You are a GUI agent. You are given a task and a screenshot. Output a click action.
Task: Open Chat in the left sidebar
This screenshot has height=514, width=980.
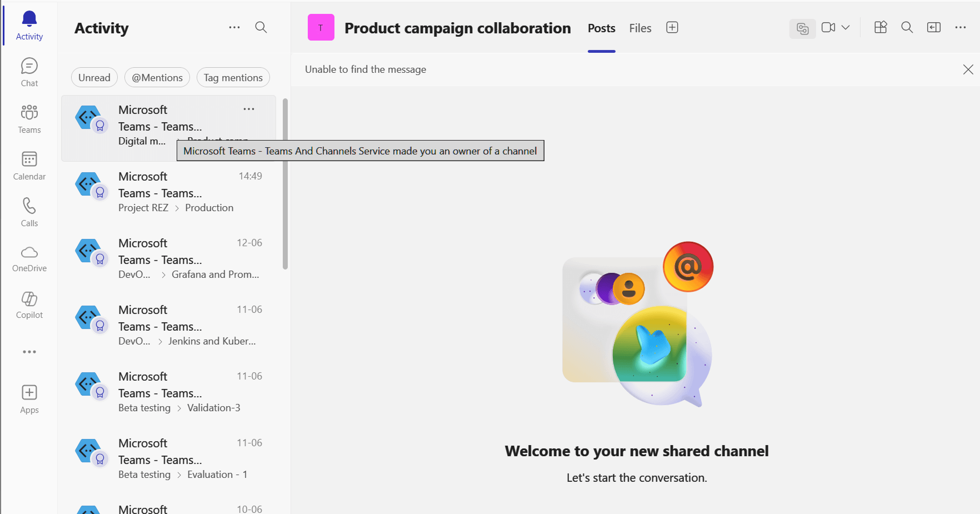pyautogui.click(x=29, y=72)
